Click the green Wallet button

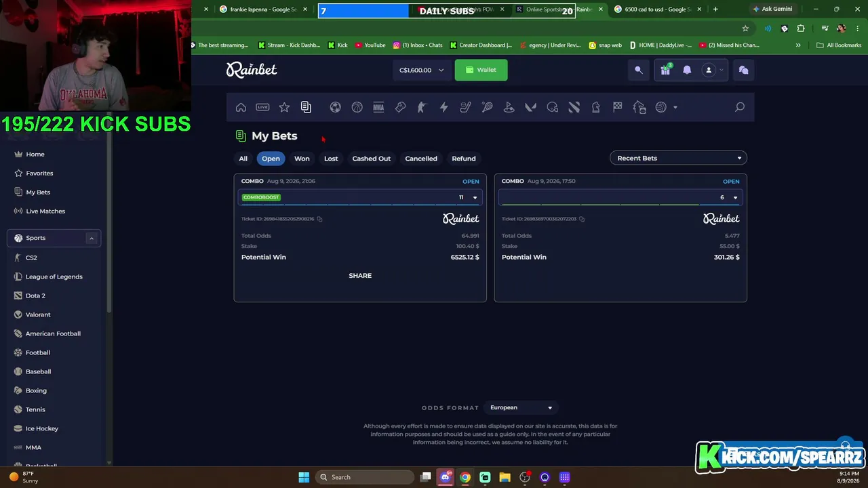pos(481,70)
